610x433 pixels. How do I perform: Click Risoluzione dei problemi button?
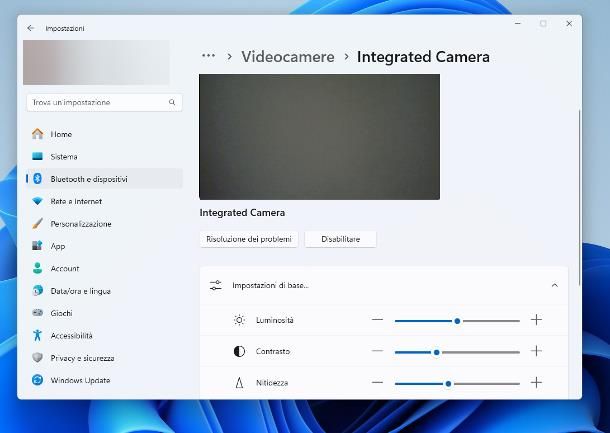[x=249, y=239]
